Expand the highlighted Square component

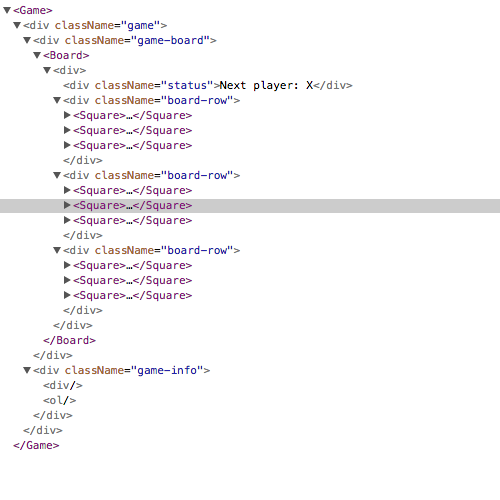click(x=67, y=205)
